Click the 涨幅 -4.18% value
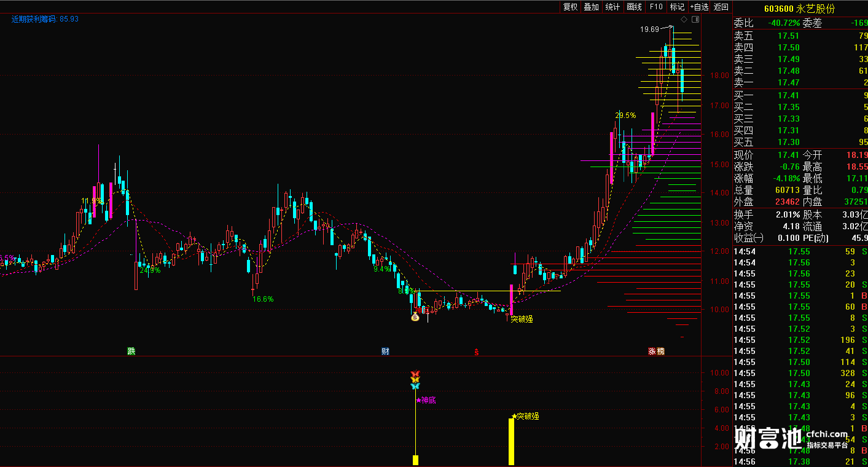The image size is (868, 467). (785, 178)
